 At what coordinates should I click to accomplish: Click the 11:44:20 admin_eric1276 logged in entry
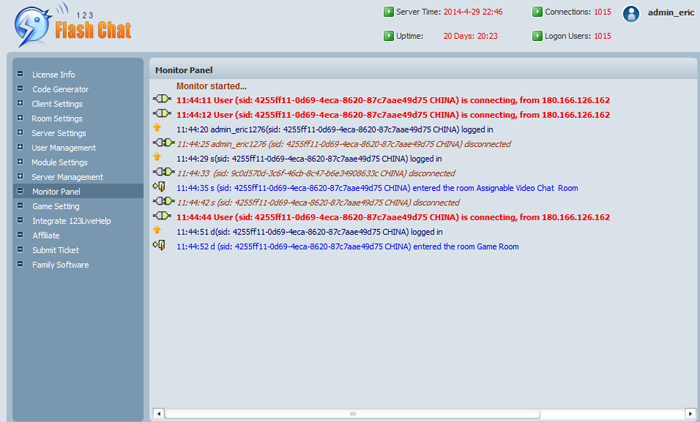(x=335, y=130)
